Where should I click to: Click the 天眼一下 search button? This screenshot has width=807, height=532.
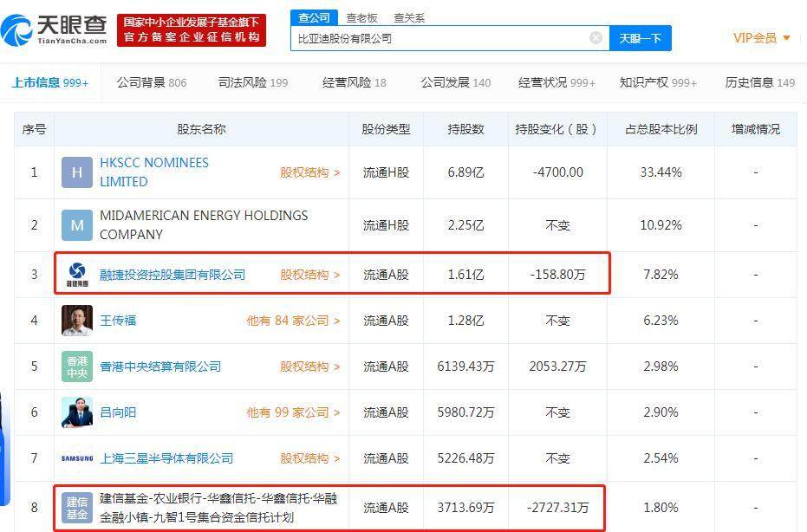(641, 38)
